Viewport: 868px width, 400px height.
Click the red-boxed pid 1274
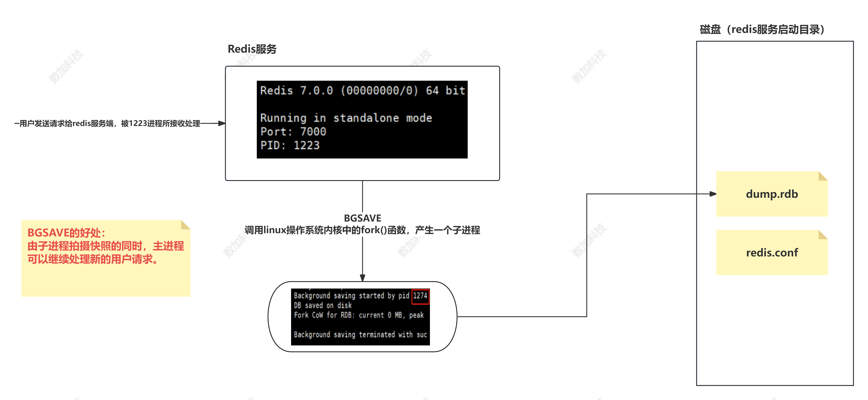[420, 296]
